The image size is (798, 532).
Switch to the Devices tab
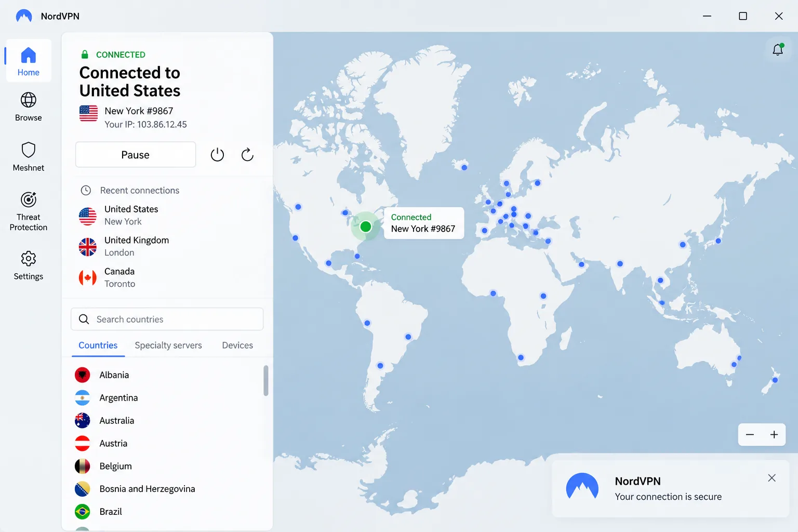[237, 345]
